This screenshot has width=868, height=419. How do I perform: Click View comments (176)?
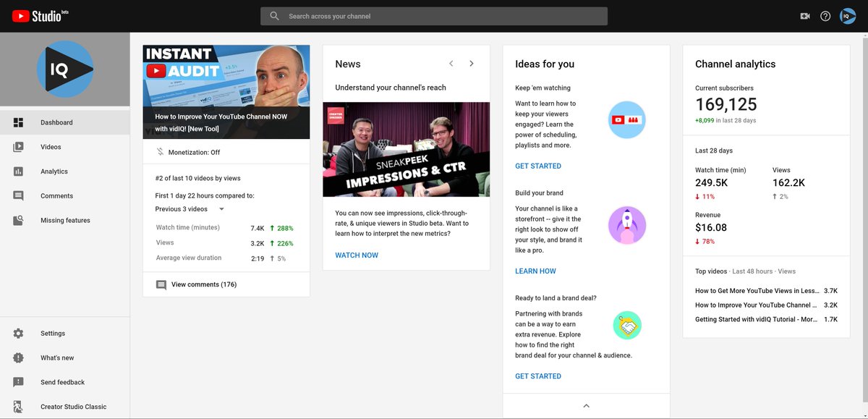(x=204, y=285)
